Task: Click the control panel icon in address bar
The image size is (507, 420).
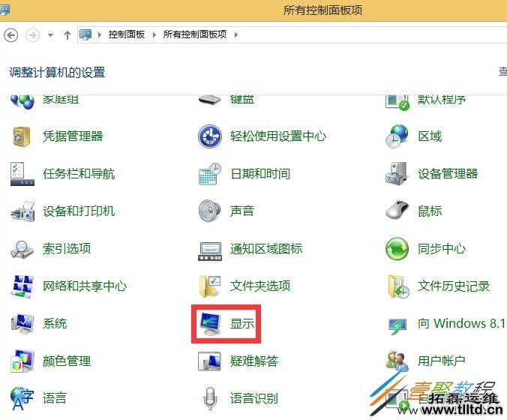Action: pyautogui.click(x=85, y=34)
